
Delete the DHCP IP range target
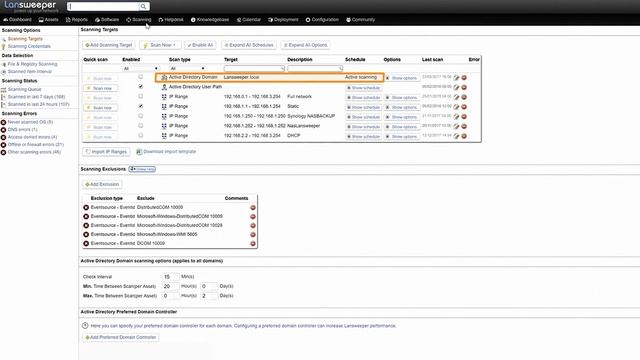464,136
